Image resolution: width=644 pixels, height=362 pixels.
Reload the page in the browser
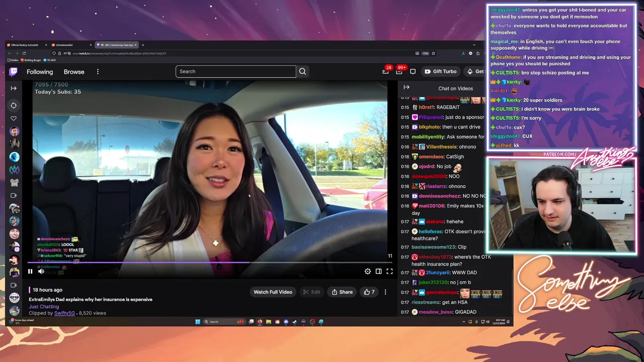(24, 53)
